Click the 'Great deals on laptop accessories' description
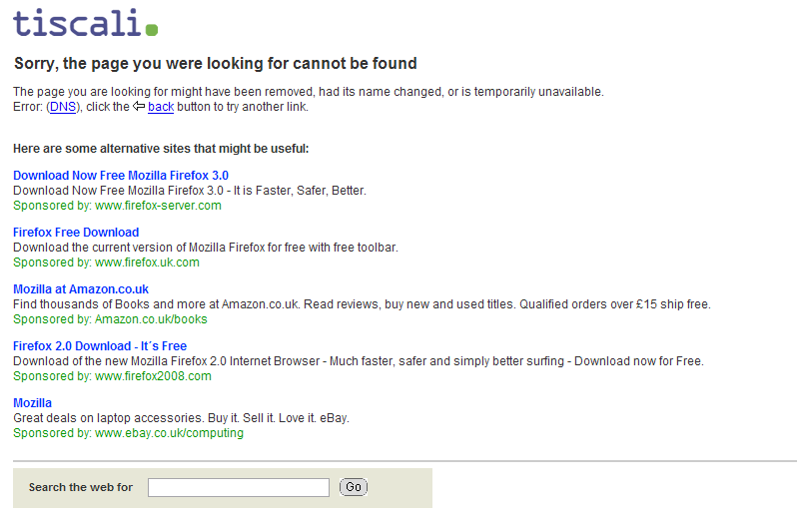812x527 pixels. tap(181, 418)
